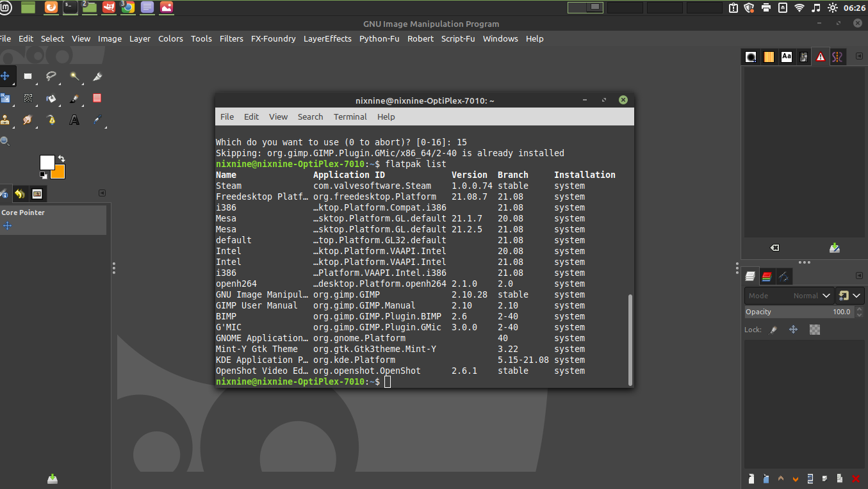This screenshot has width=868, height=489.
Task: Open the Brushes tab in right dock
Action: click(751, 57)
